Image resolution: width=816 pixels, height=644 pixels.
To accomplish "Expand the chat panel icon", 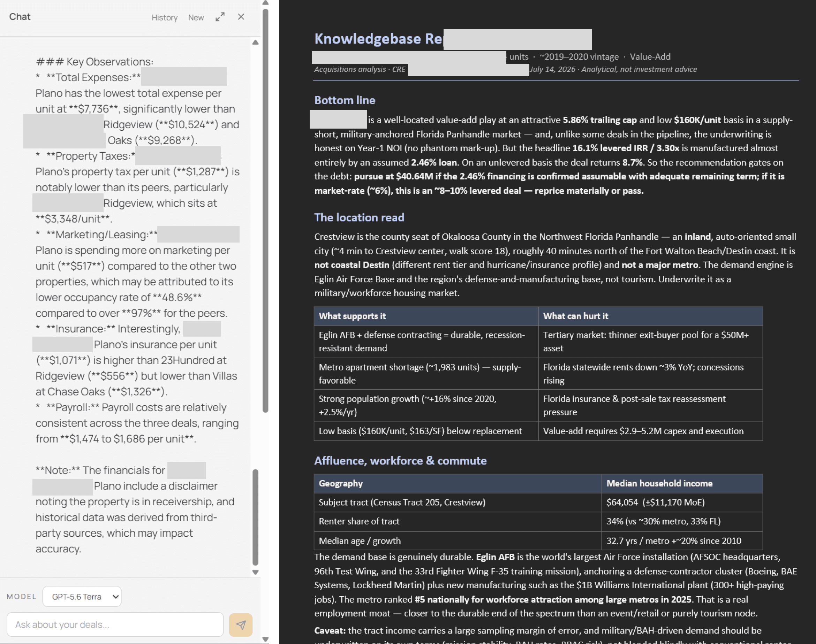I will (x=220, y=17).
